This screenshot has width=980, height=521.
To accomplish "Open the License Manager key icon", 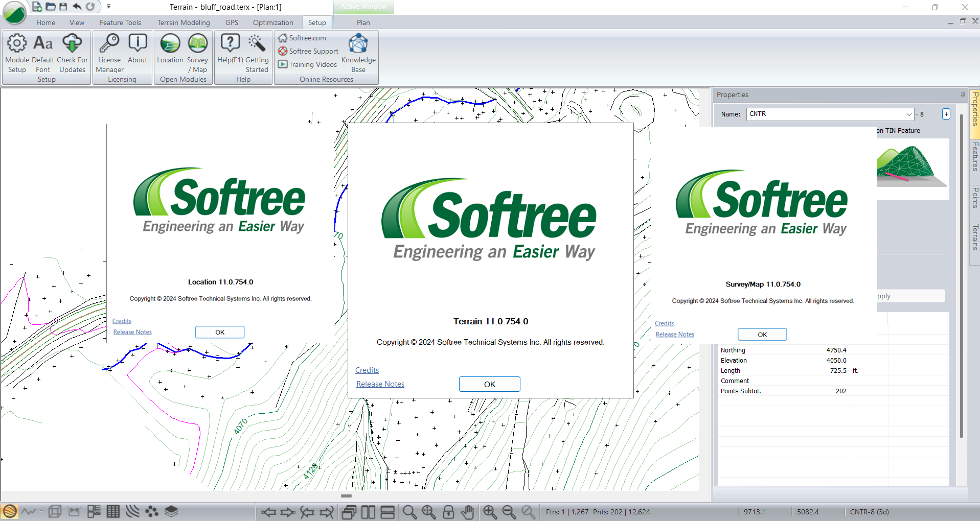I will (109, 53).
